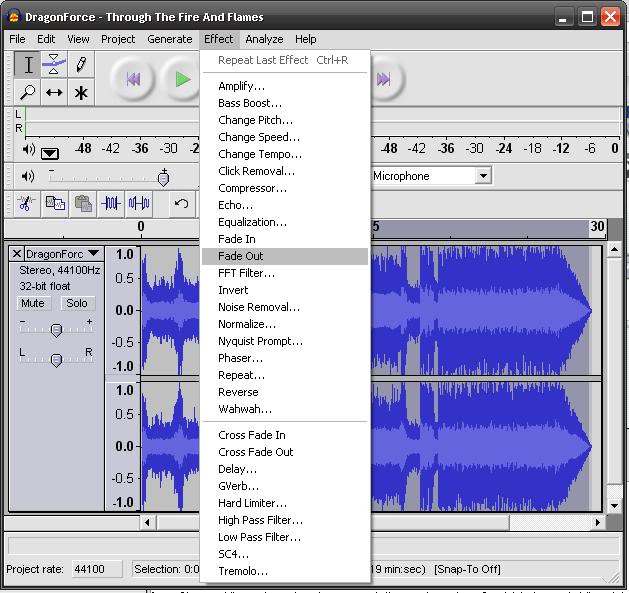
Task: Select the Time Shift tool
Action: click(x=54, y=92)
